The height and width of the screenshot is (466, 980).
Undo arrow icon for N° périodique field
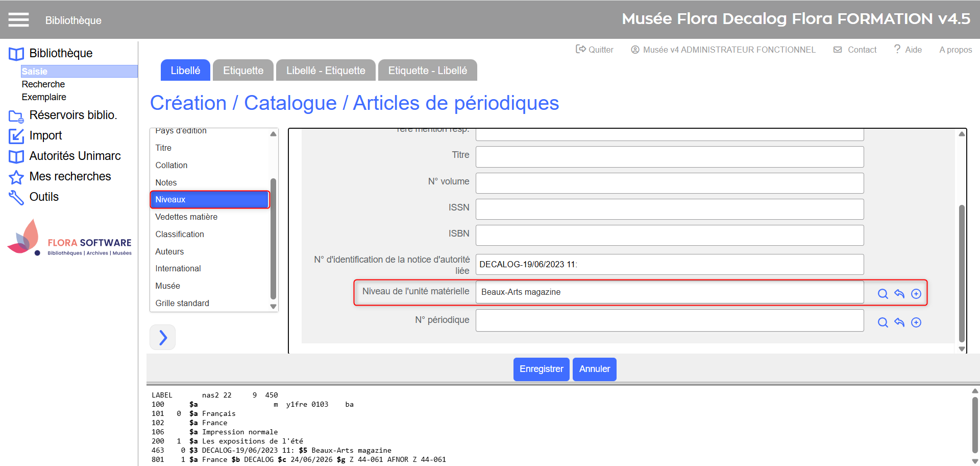(x=899, y=322)
